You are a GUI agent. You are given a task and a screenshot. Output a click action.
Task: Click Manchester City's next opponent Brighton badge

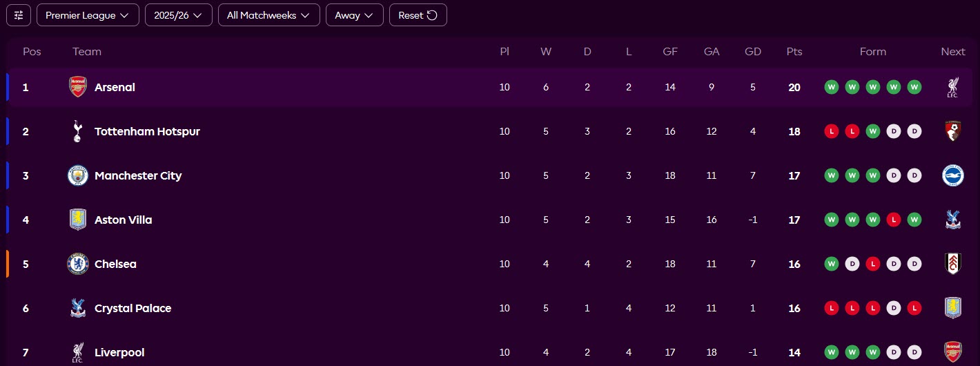952,175
